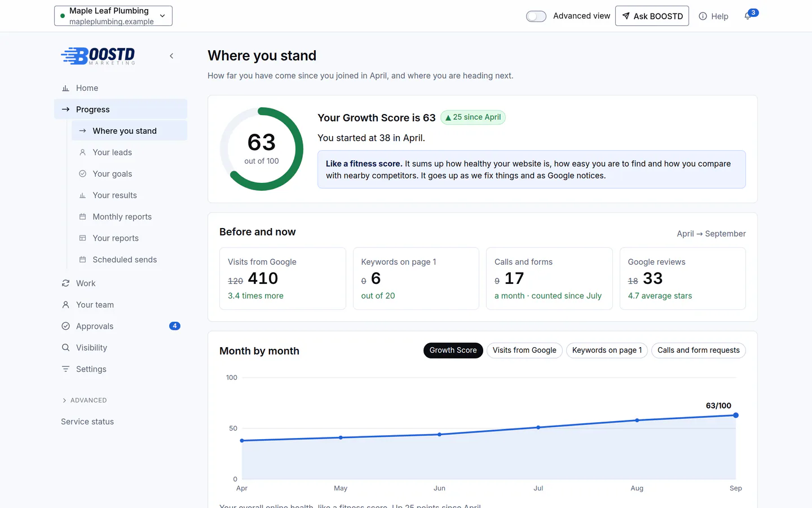Open Your team page
Screen dimensions: 812x508
coord(121,305)
